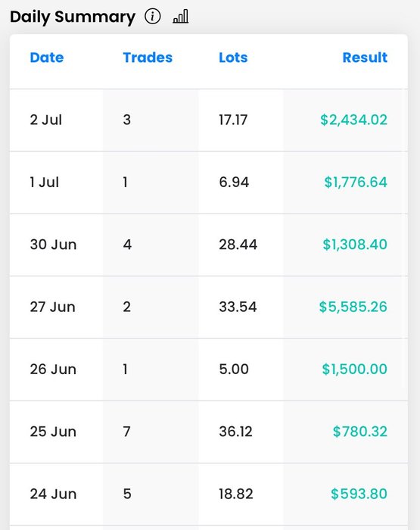This screenshot has height=530, width=420.
Task: Open the 27 Jun row date
Action: [x=52, y=307]
